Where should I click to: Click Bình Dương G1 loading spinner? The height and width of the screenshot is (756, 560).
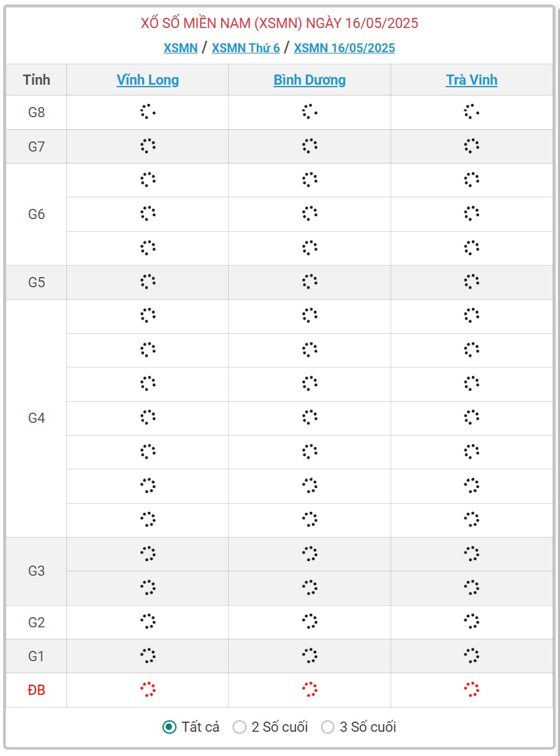coord(310,655)
